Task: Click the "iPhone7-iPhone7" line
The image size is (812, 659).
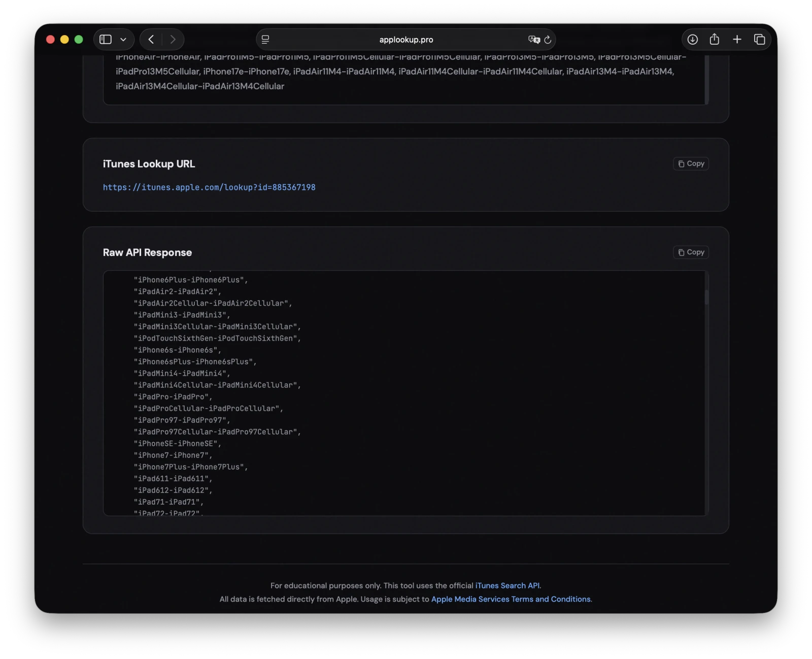Action: (173, 455)
